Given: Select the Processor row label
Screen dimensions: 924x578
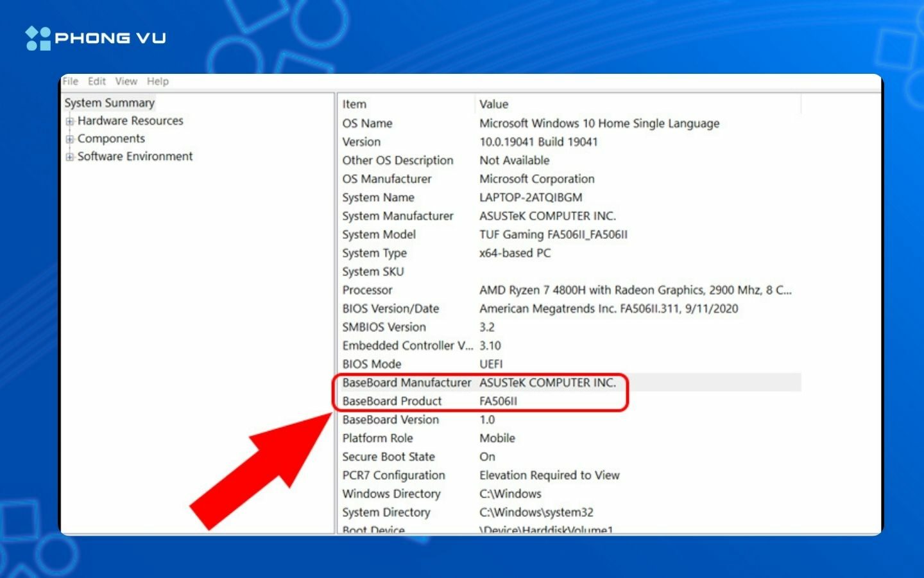Looking at the screenshot, I should click(x=367, y=290).
